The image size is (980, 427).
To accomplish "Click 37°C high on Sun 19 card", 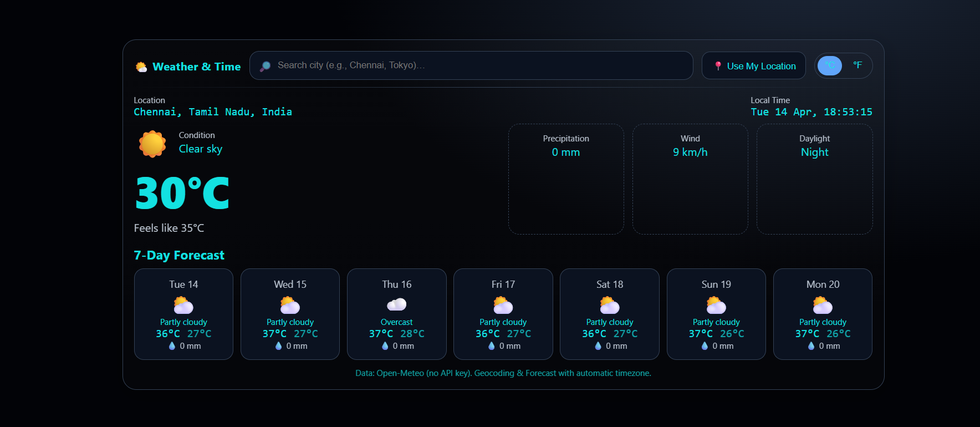I will pyautogui.click(x=701, y=334).
